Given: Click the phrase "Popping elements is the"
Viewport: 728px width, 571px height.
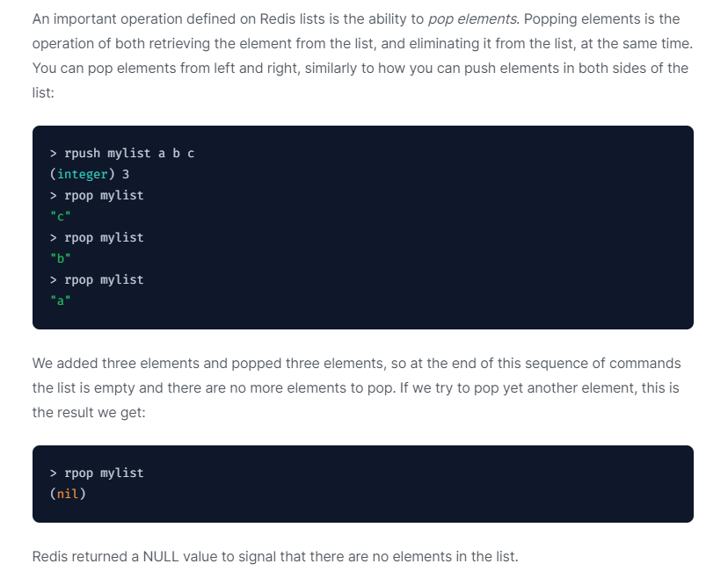Looking at the screenshot, I should (606, 19).
